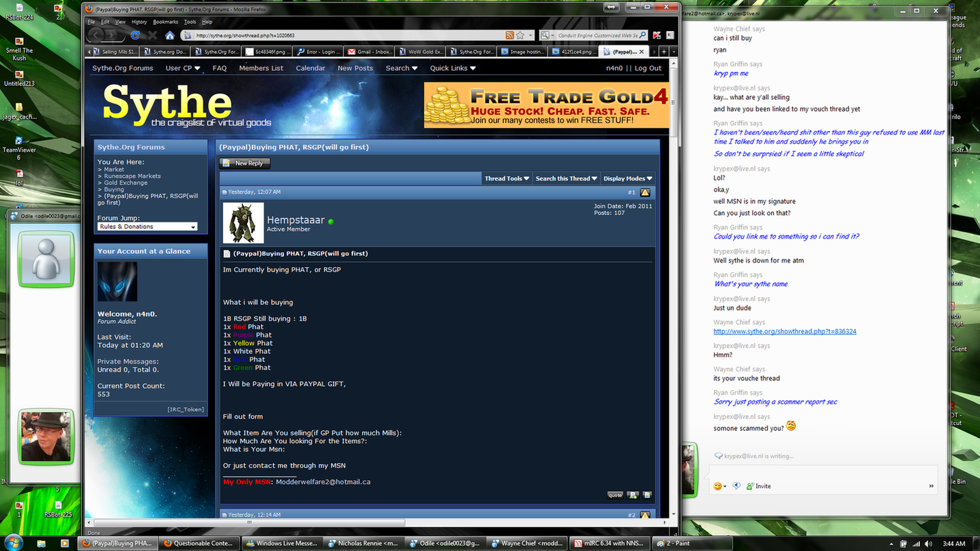Click the quote button on first post

coord(615,495)
